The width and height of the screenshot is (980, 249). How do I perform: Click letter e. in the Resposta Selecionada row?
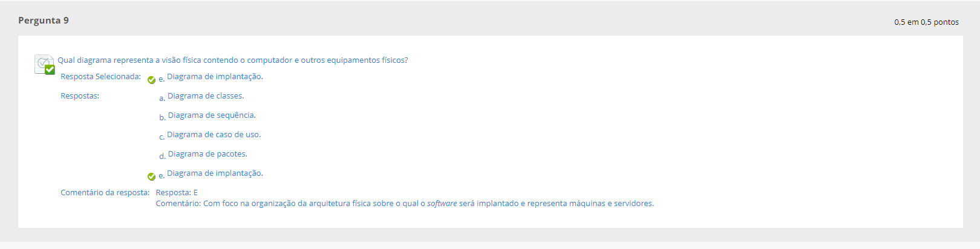click(162, 79)
